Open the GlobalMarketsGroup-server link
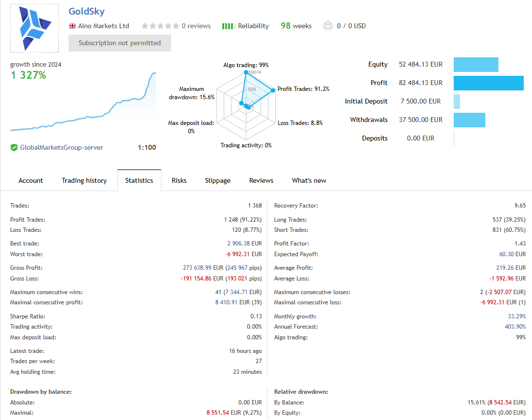The width and height of the screenshot is (532, 420). click(x=61, y=148)
